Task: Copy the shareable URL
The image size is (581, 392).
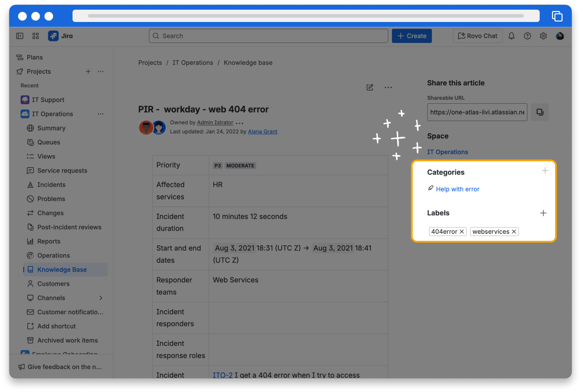Action: (540, 112)
